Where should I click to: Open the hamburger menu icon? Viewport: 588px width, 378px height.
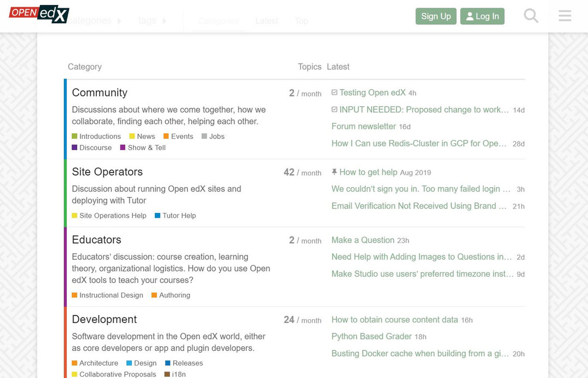565,16
